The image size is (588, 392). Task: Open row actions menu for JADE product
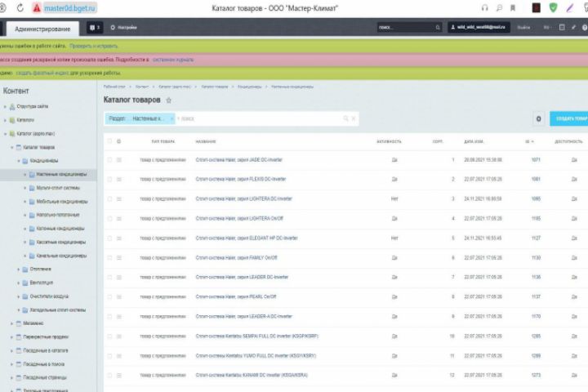(119, 160)
